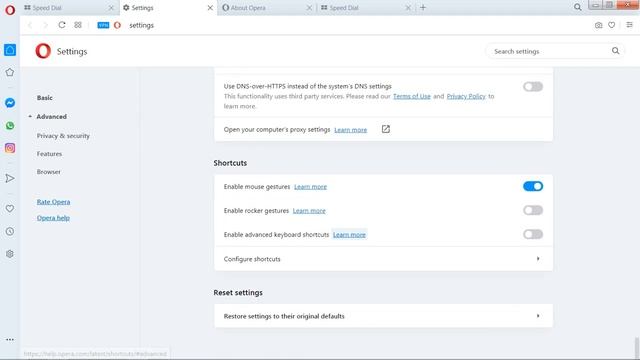Viewport: 640px width, 360px height.
Task: Click the Opera help link
Action: click(x=53, y=218)
